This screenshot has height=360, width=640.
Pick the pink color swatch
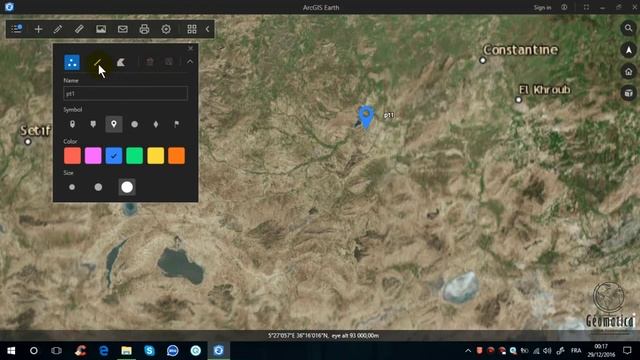(93, 156)
